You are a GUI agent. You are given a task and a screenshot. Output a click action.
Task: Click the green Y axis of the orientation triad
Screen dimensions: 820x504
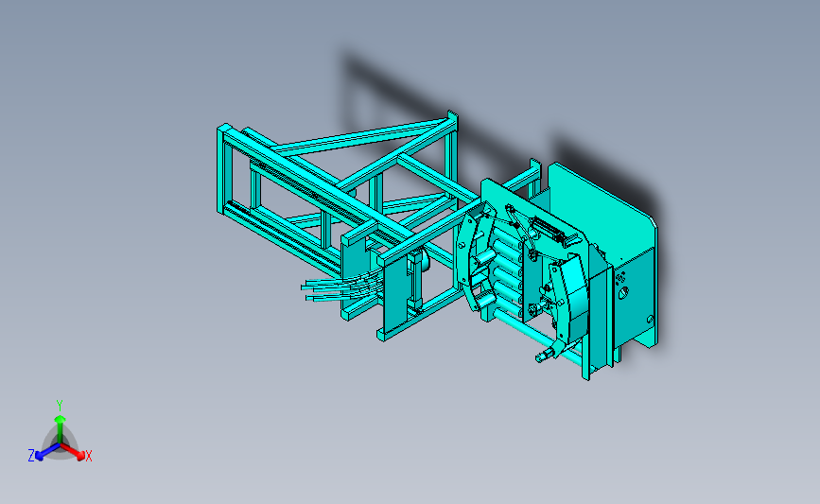60,429
